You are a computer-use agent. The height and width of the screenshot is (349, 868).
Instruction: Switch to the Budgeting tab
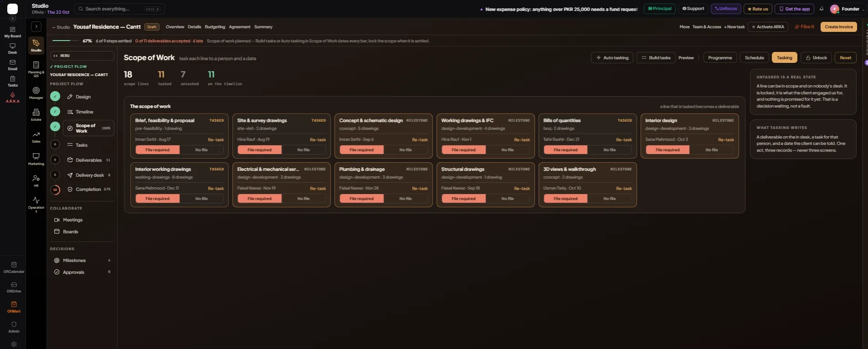(215, 27)
